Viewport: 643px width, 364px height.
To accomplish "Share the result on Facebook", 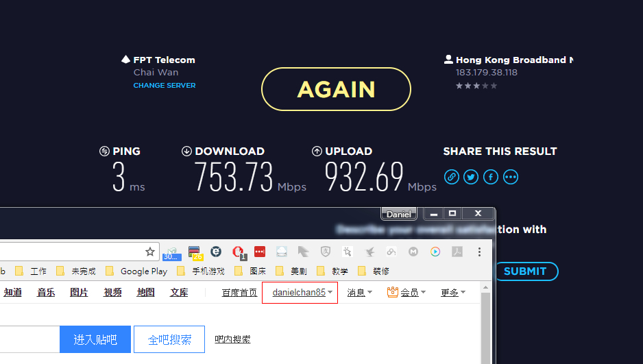I will [x=491, y=177].
